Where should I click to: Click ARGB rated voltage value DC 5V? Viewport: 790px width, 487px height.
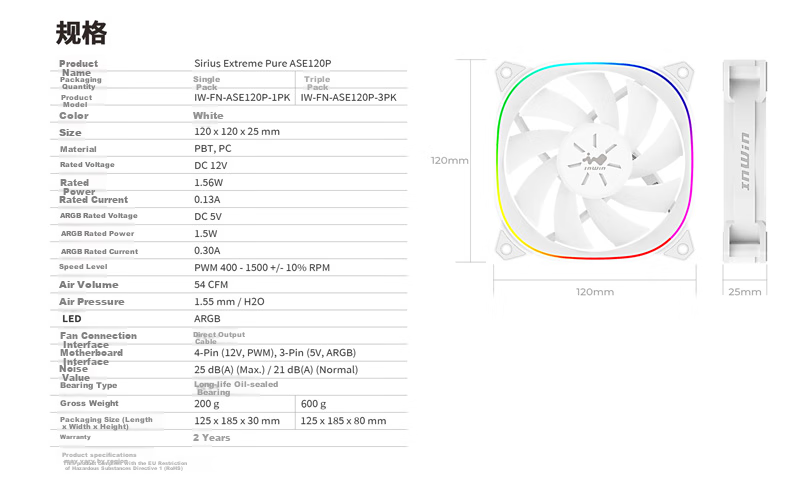tap(208, 217)
